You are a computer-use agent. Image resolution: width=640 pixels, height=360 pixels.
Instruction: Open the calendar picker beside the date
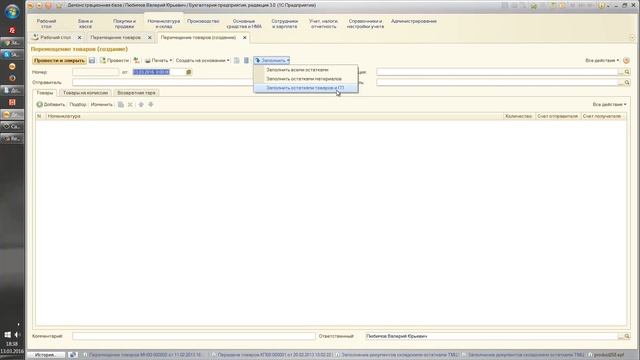point(189,72)
